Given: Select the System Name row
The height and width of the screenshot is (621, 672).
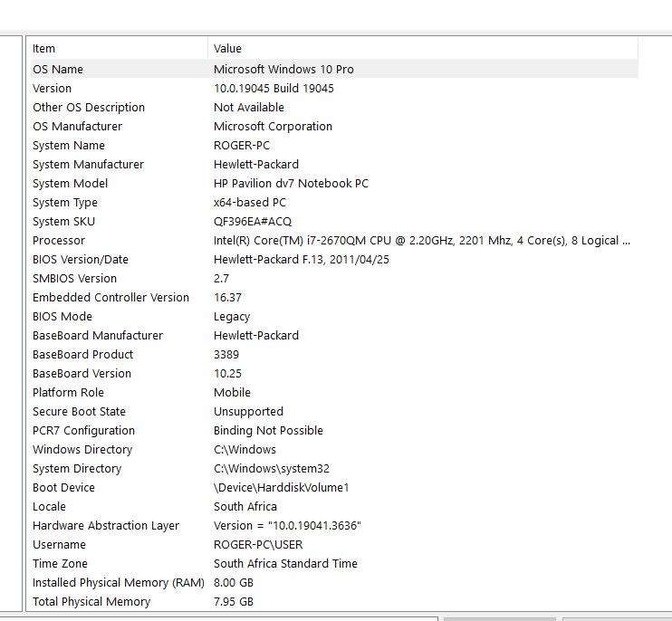Looking at the screenshot, I should pos(69,145).
